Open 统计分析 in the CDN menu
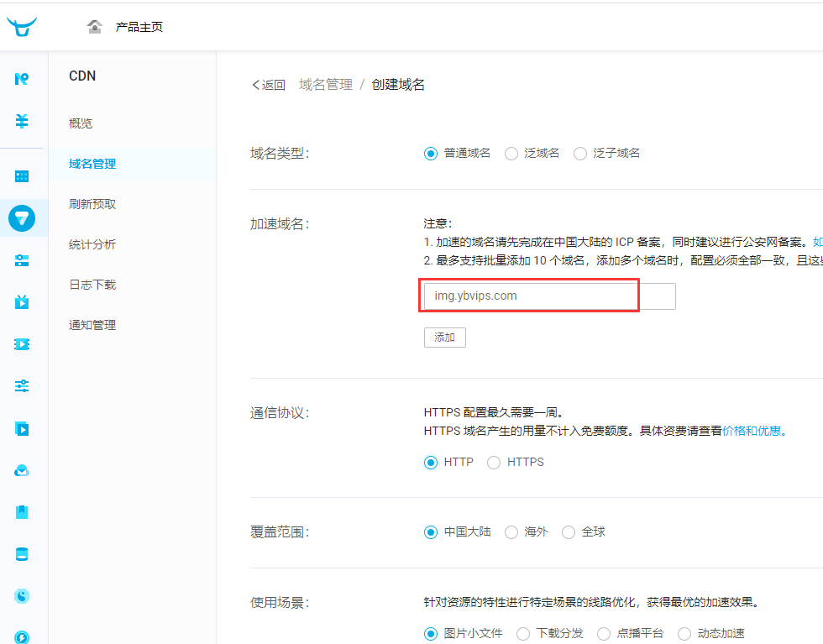 92,244
